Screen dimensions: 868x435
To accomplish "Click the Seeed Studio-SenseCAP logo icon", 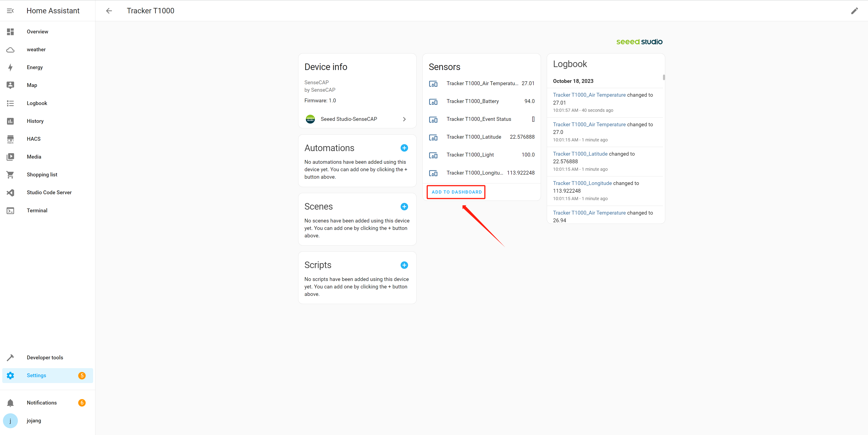I will pyautogui.click(x=310, y=119).
